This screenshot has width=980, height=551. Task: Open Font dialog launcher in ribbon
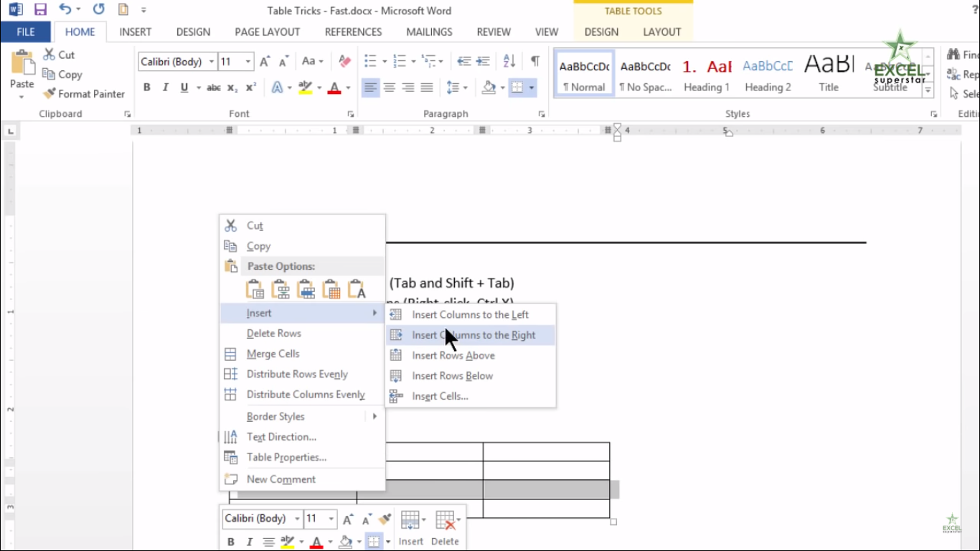click(x=351, y=114)
